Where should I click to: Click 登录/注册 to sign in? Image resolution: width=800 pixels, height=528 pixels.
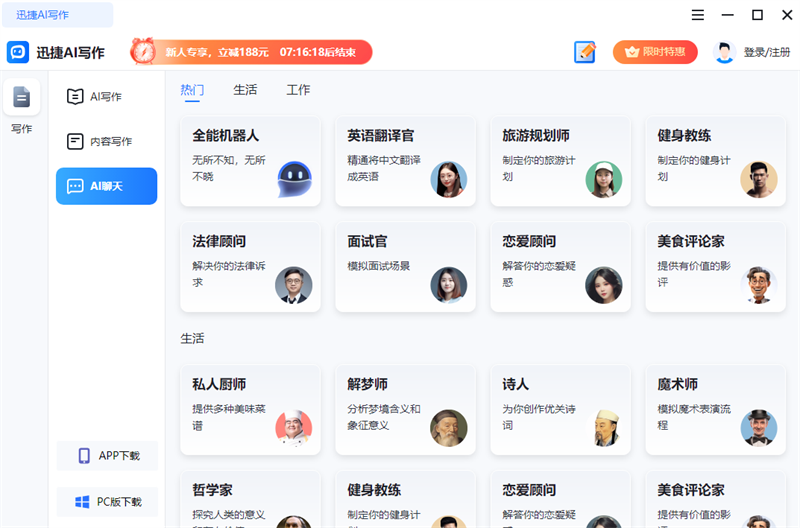pos(767,52)
